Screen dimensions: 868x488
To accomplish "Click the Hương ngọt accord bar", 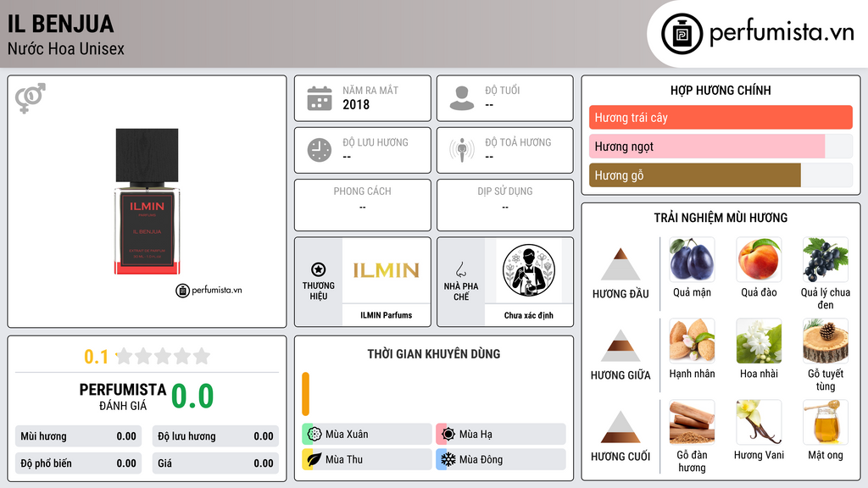I will pos(721,147).
